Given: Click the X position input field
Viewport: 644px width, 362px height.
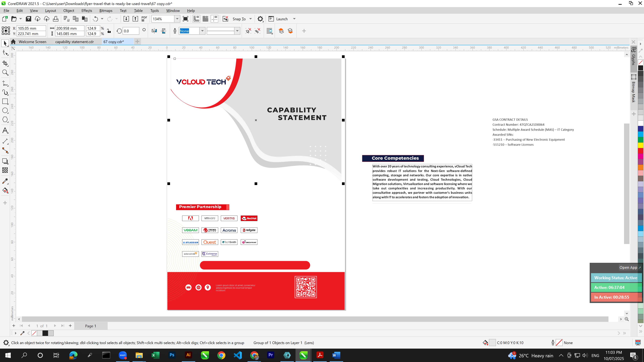Looking at the screenshot, I should point(31,28).
